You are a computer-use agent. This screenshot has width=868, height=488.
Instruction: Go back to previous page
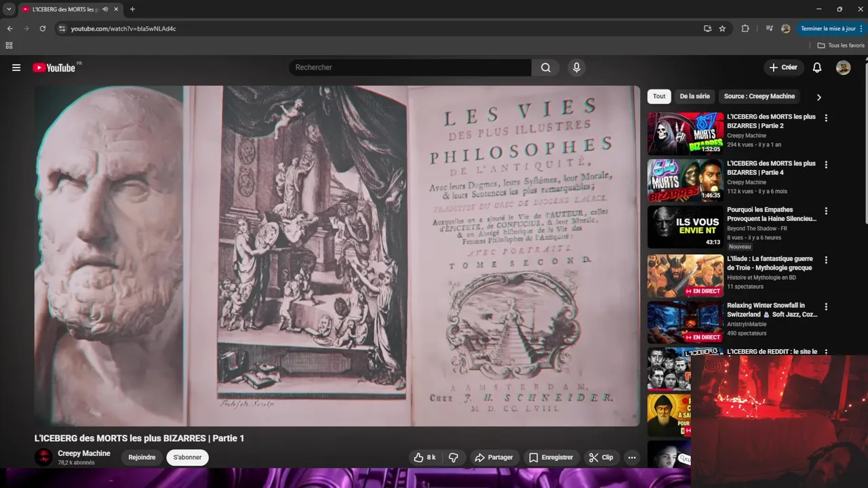click(10, 28)
